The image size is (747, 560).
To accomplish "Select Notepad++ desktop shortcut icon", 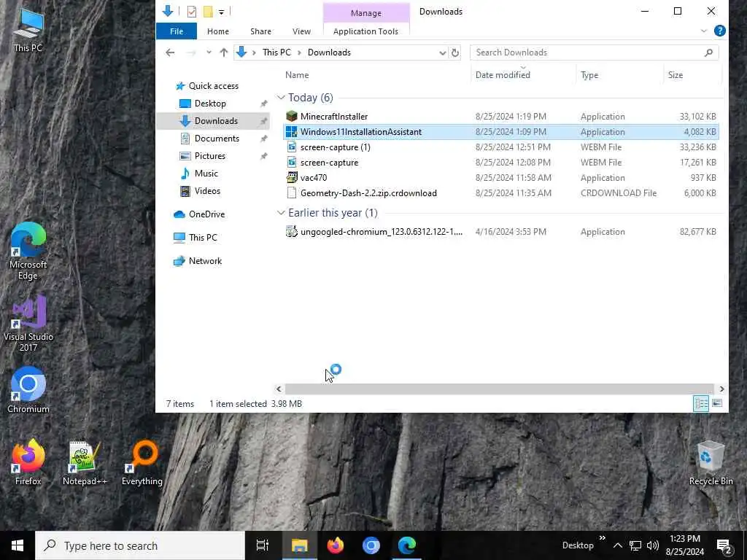I will (x=85, y=463).
